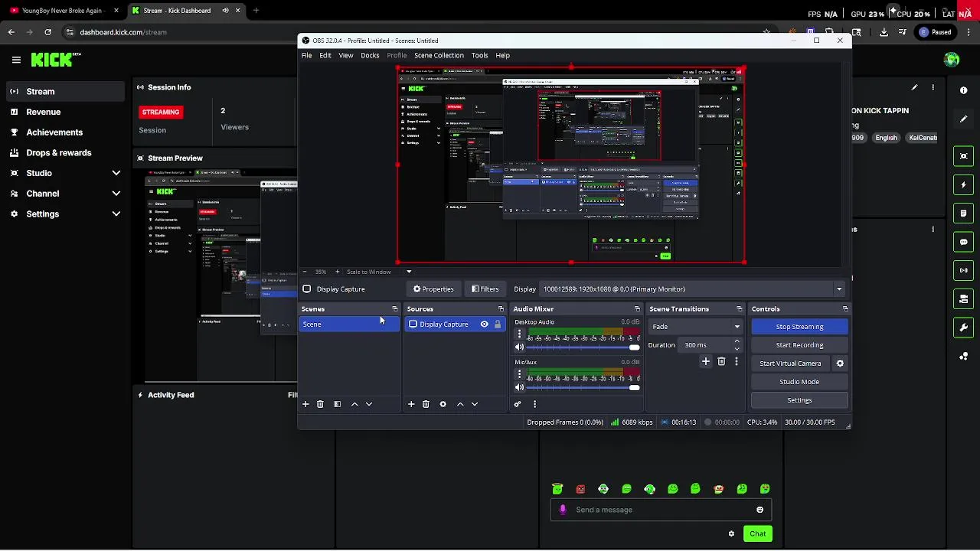Toggle Display Capture lock icon
The width and height of the screenshot is (980, 551).
(x=498, y=324)
